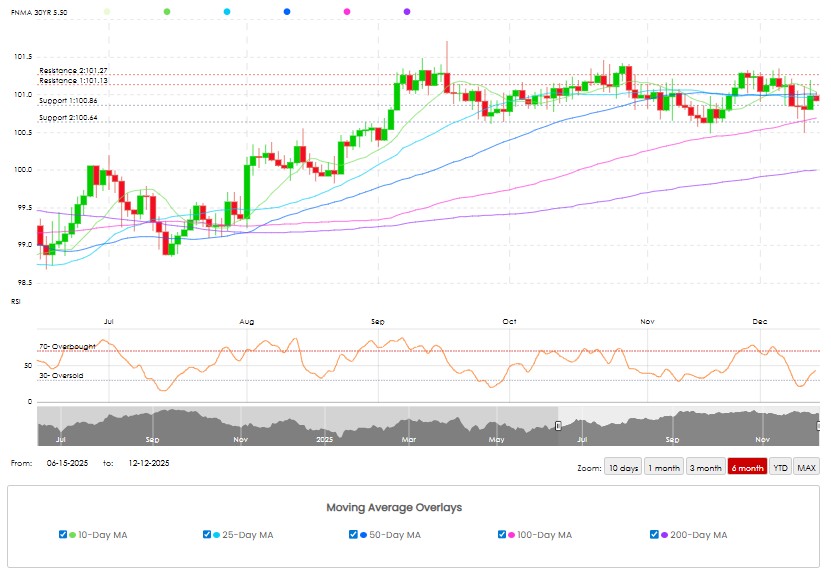831x578 pixels.
Task: Click the purple legend dot at top
Action: coord(407,11)
